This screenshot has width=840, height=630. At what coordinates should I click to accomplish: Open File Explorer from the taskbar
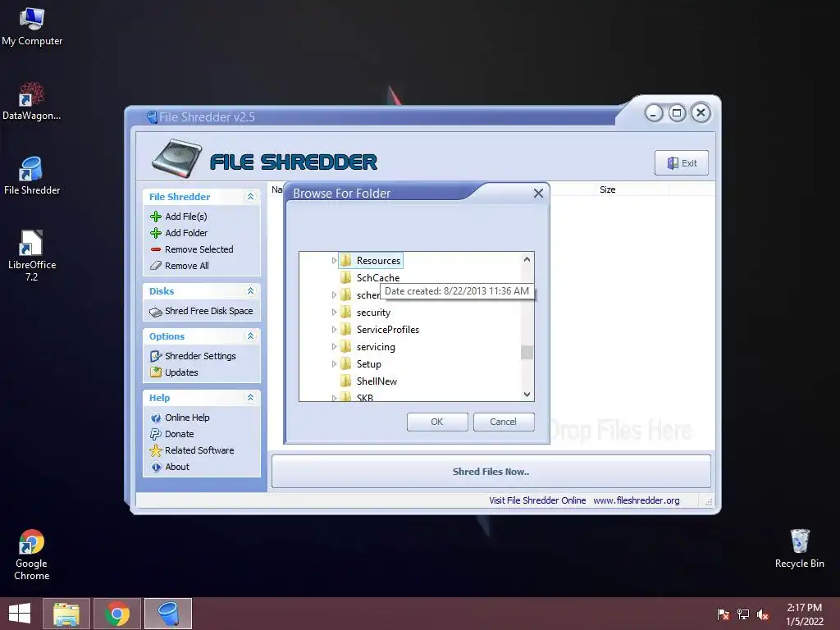pyautogui.click(x=66, y=614)
